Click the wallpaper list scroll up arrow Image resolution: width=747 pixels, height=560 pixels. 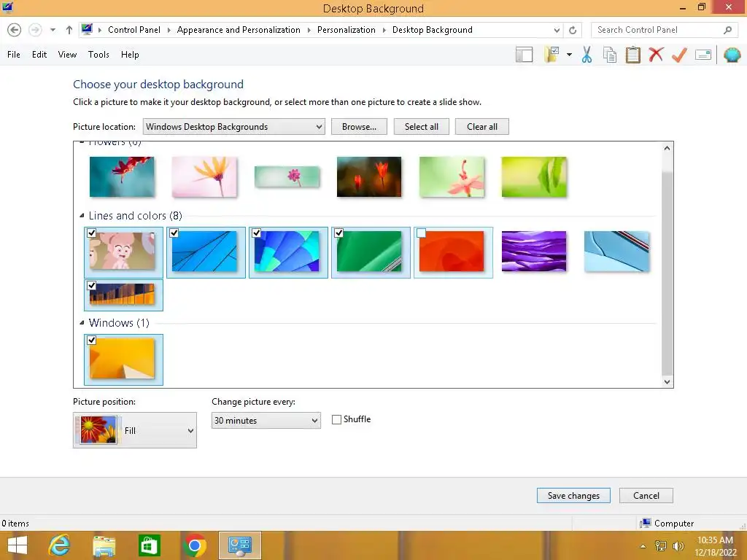pyautogui.click(x=667, y=148)
